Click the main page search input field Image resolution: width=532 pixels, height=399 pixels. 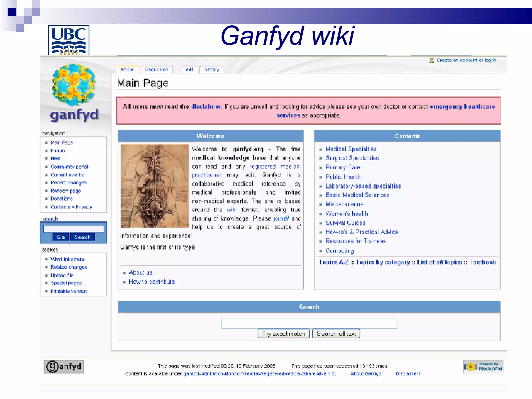tap(309, 323)
